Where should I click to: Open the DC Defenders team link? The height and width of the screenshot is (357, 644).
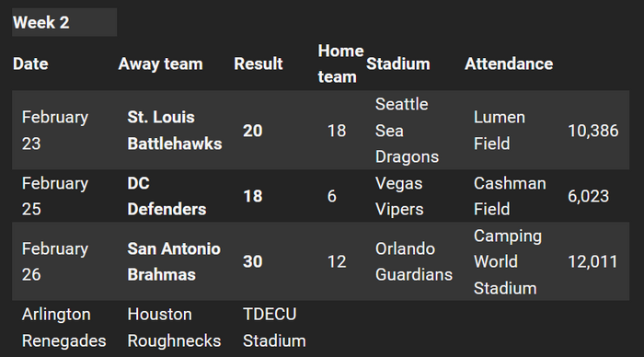(x=167, y=196)
